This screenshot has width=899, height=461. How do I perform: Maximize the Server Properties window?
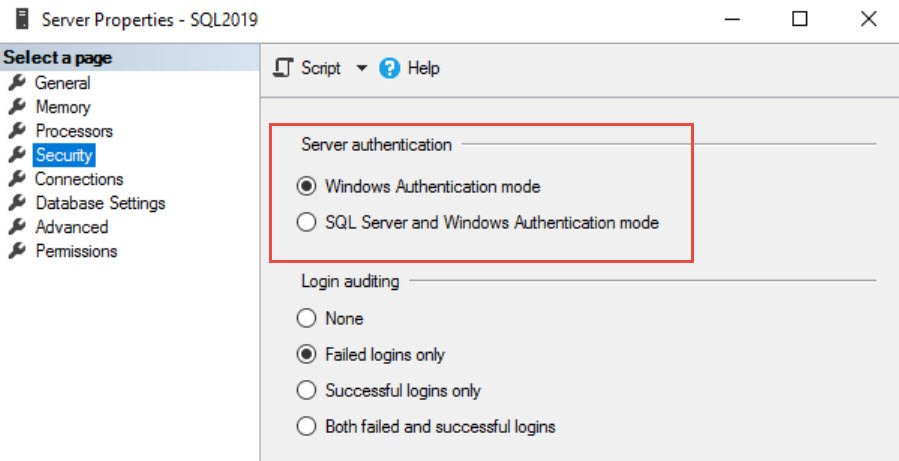800,19
